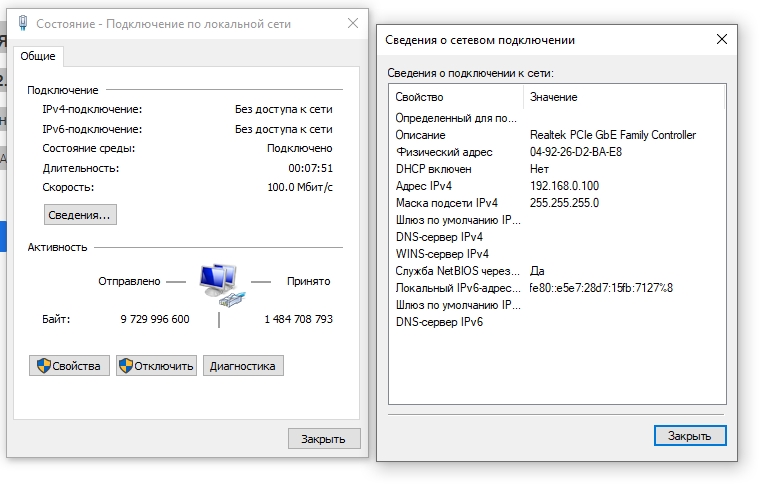This screenshot has height=504, width=776.
Task: Close the Состояние window with X
Action: pos(352,22)
